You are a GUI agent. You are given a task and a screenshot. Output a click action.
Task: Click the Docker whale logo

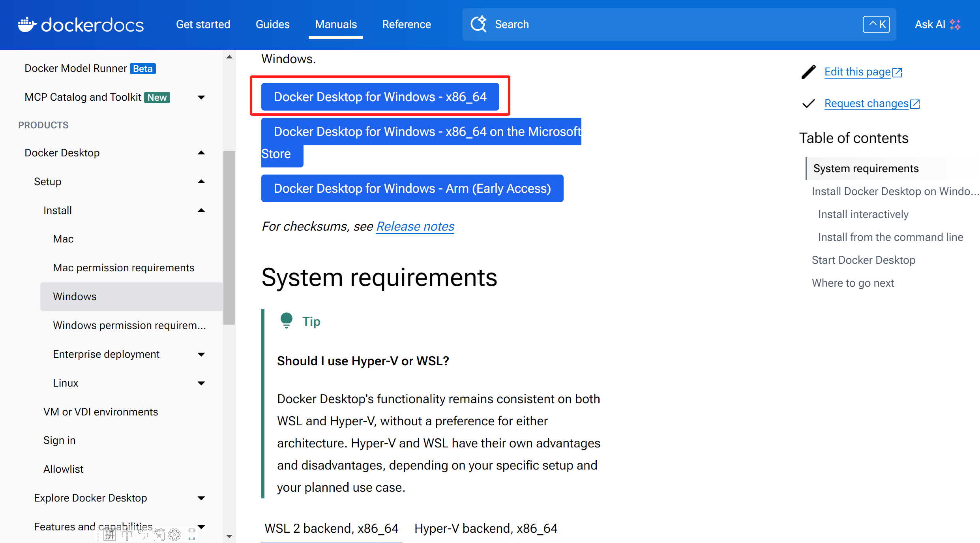tap(27, 24)
